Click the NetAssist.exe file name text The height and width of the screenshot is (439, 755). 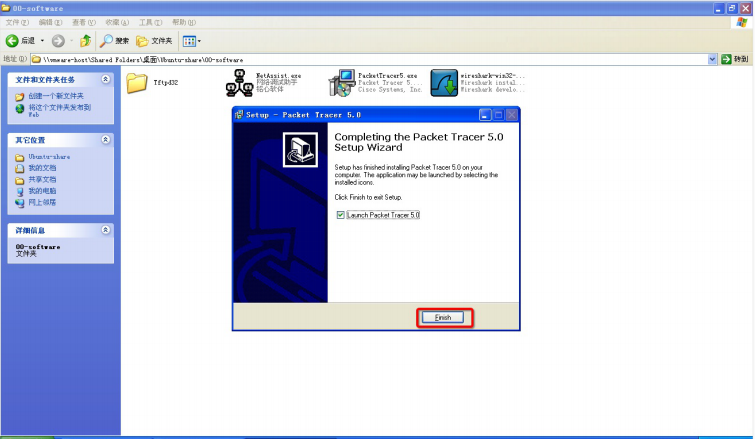(x=278, y=76)
